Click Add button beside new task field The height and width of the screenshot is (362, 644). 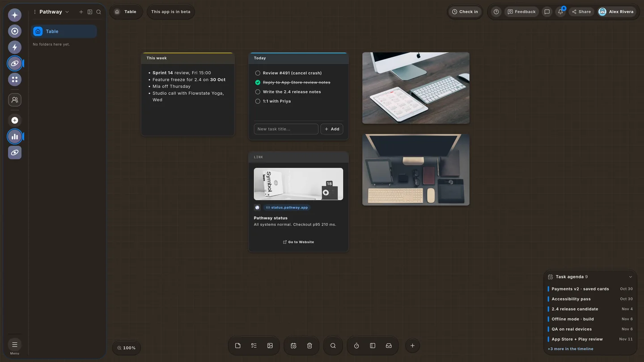pyautogui.click(x=332, y=129)
